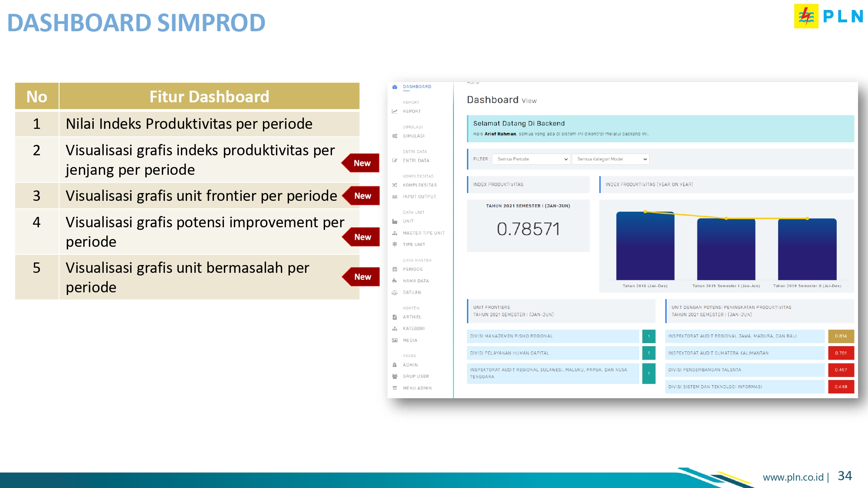The image size is (868, 488).
Task: Click the Entri Data edit icon
Action: click(x=395, y=160)
